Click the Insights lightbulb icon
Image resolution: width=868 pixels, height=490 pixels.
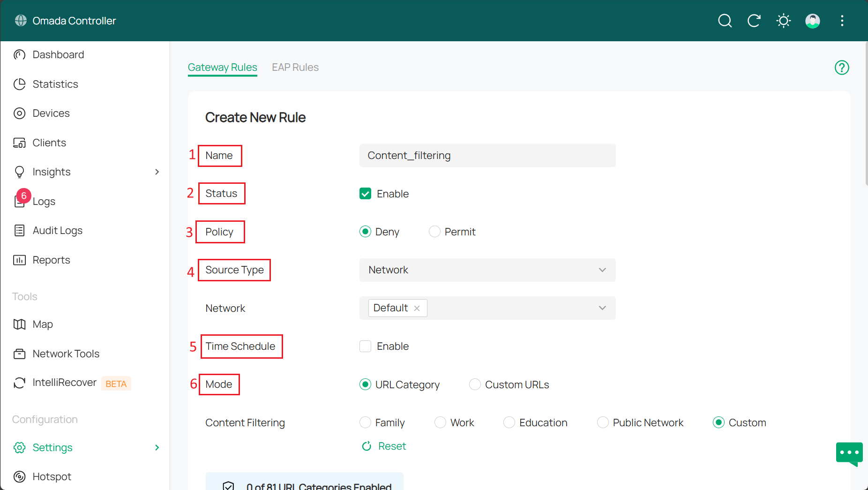click(19, 172)
